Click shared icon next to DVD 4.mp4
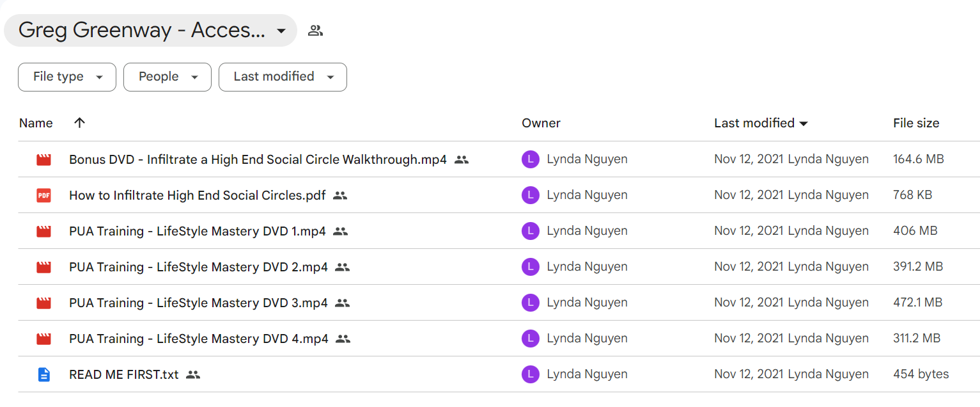The image size is (980, 407). click(343, 339)
